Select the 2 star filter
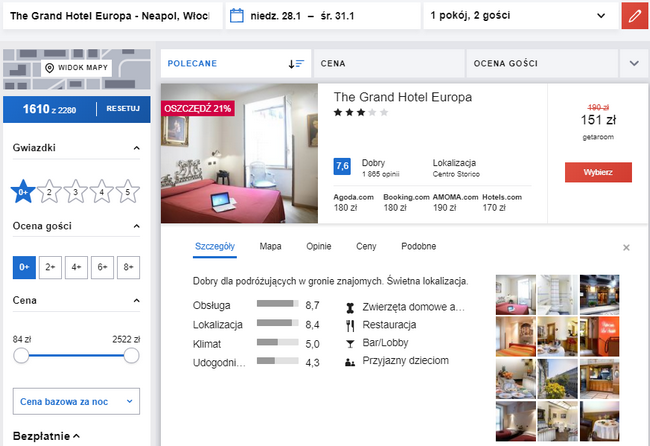 point(49,191)
